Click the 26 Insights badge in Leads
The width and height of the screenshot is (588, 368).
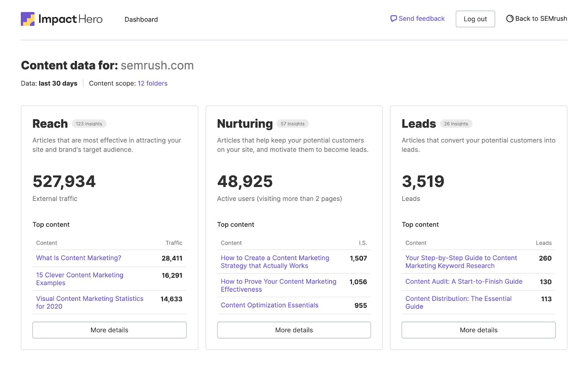point(456,124)
